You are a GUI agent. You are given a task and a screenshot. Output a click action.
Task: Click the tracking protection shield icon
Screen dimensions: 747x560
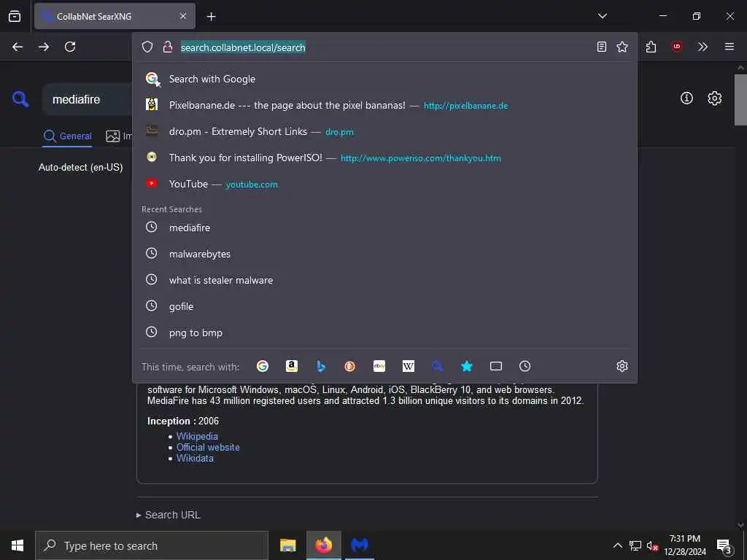coord(147,47)
